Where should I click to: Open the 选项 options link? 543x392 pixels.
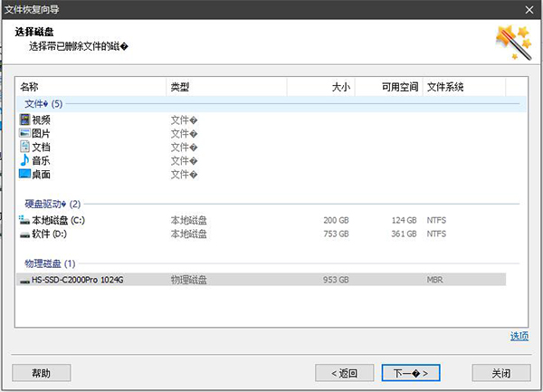point(519,336)
